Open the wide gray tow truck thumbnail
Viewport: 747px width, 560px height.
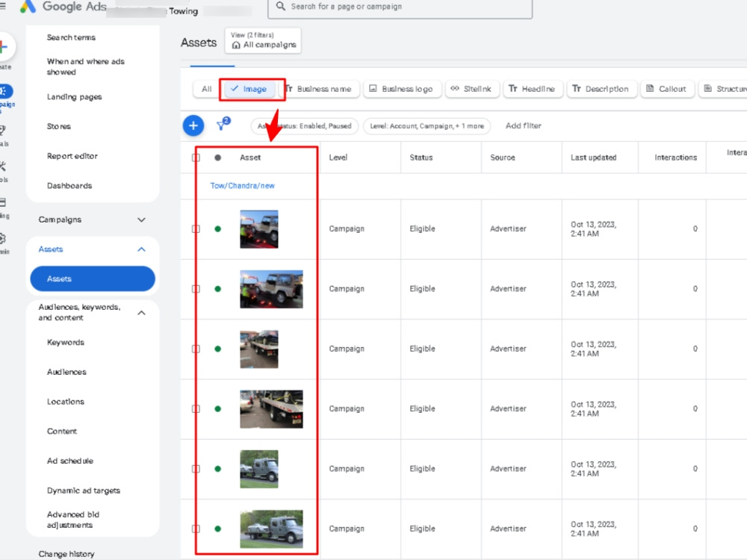[x=271, y=529]
